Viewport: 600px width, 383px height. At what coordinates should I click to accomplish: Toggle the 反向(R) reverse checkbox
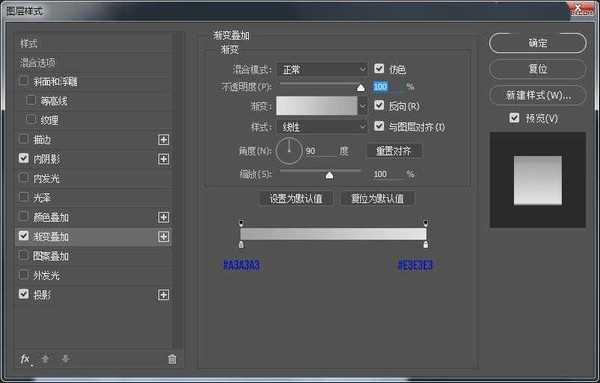379,105
